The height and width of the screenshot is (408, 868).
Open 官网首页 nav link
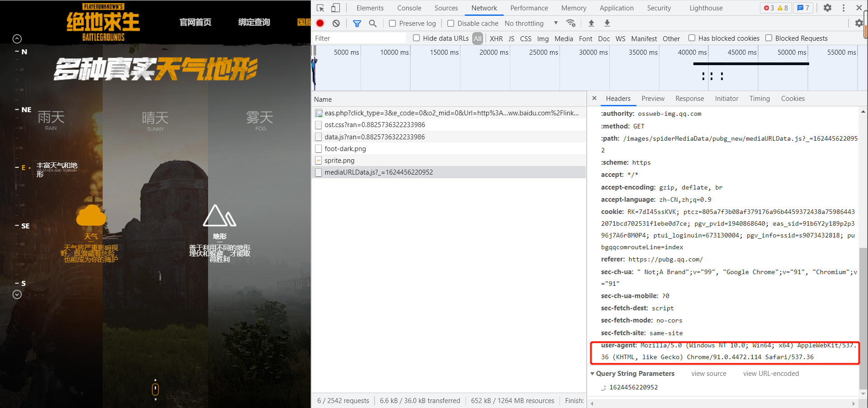pyautogui.click(x=195, y=22)
